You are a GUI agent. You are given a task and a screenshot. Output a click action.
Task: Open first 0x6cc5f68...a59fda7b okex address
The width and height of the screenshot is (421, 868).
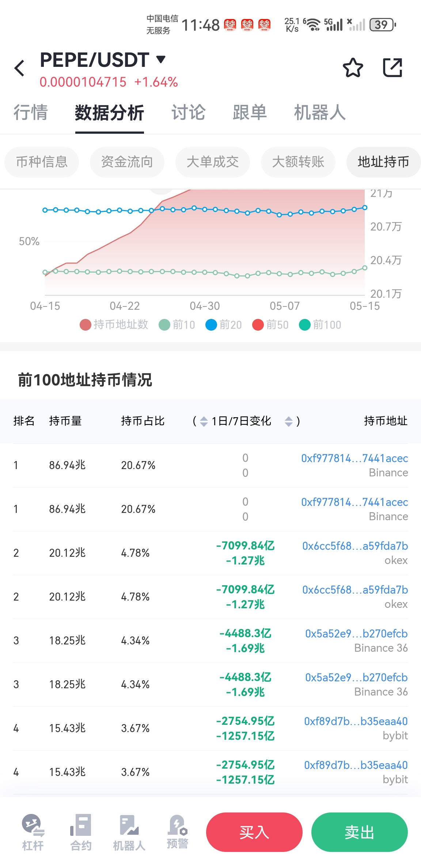pyautogui.click(x=355, y=546)
